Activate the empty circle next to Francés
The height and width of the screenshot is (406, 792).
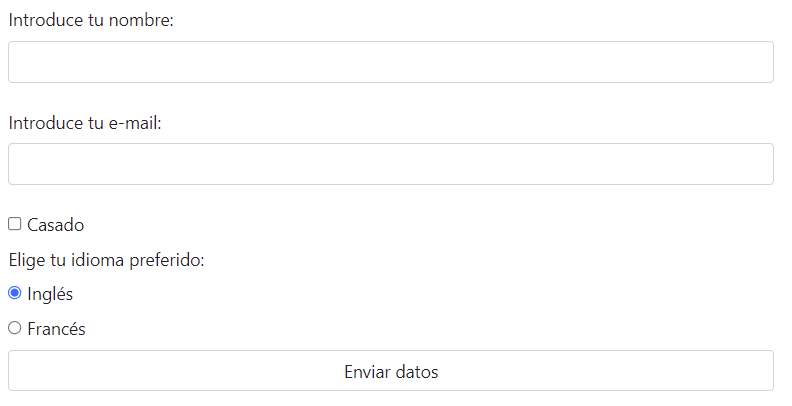(15, 328)
